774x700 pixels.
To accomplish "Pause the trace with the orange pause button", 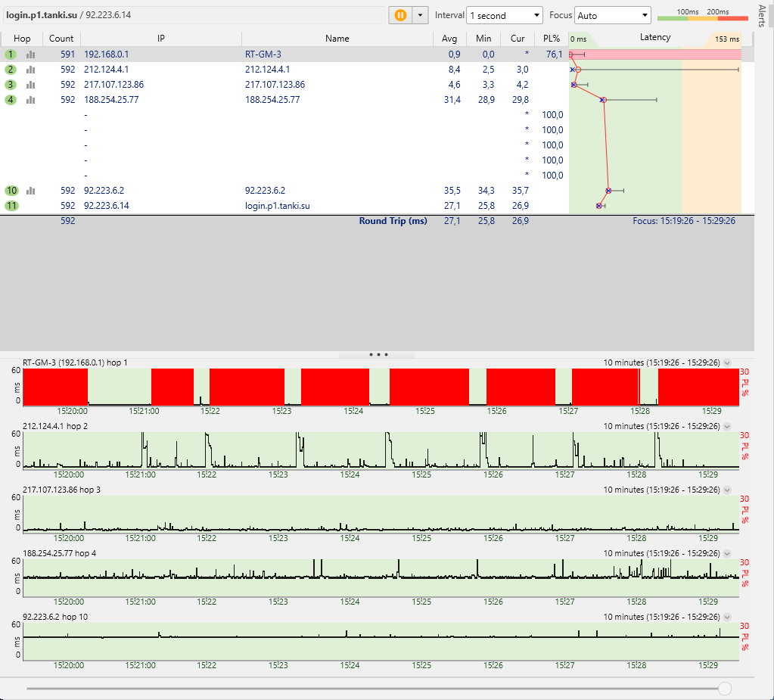I will 400,15.
